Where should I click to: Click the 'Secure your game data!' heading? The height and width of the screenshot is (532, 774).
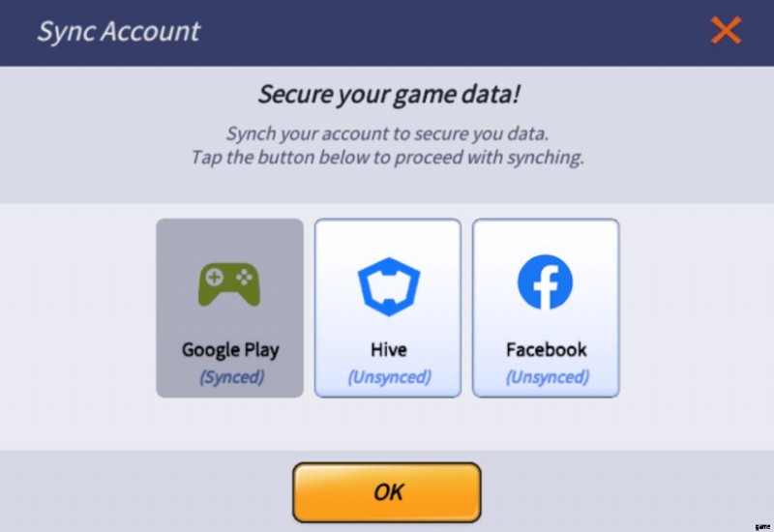[x=389, y=94]
